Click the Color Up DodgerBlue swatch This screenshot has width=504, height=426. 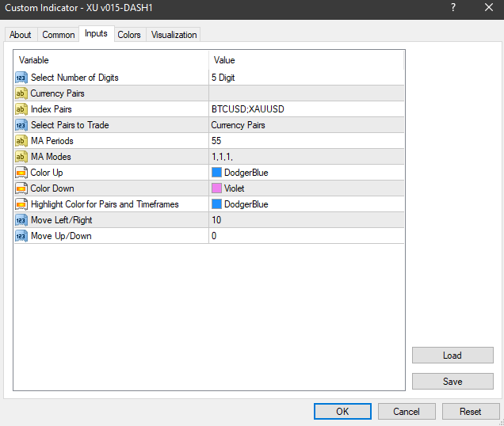(x=217, y=173)
